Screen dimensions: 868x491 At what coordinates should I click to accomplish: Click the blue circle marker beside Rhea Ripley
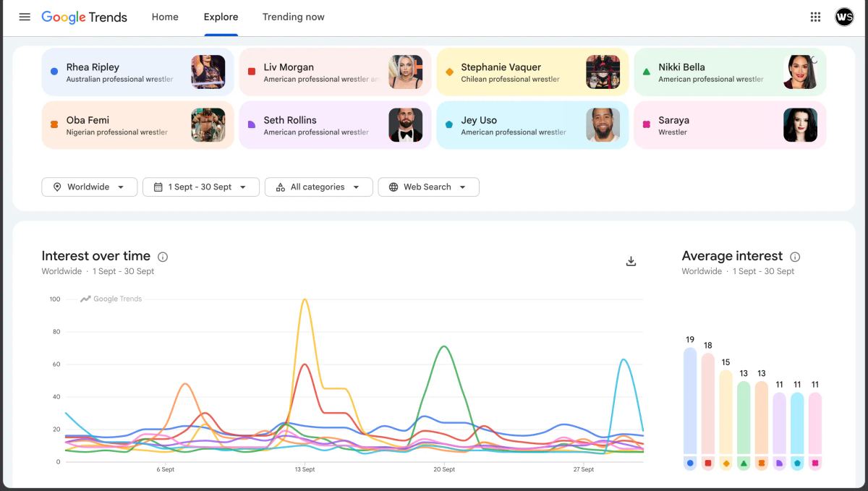coord(54,72)
